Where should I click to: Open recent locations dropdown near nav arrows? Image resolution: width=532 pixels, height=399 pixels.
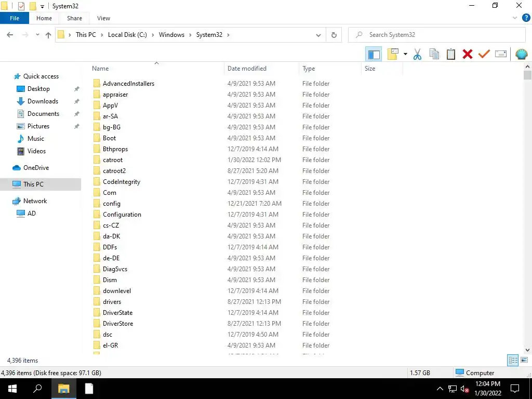pos(37,35)
